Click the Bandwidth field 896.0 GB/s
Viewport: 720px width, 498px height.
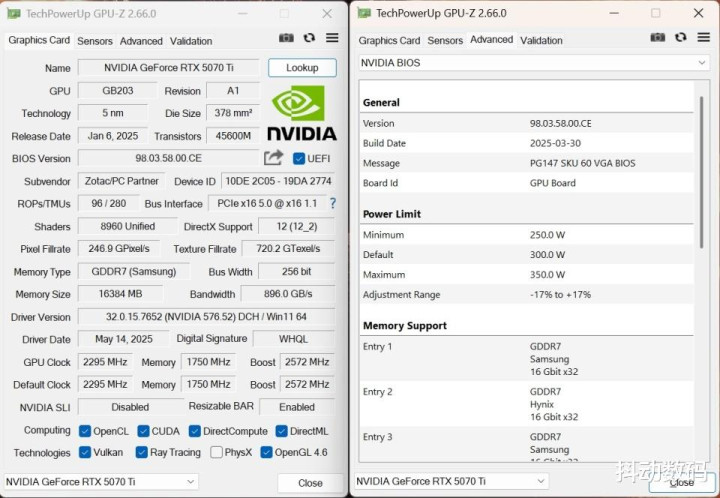click(x=288, y=294)
